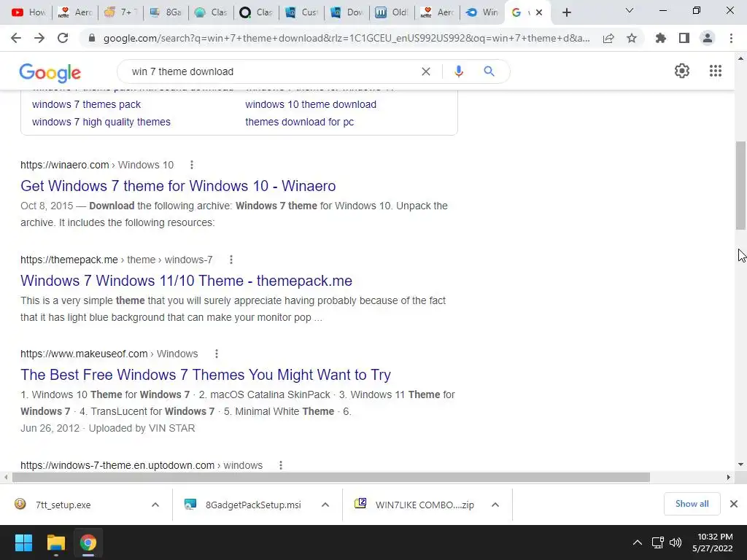
Task: Open 7tt_setup.exe downloaded file
Action: click(63, 505)
